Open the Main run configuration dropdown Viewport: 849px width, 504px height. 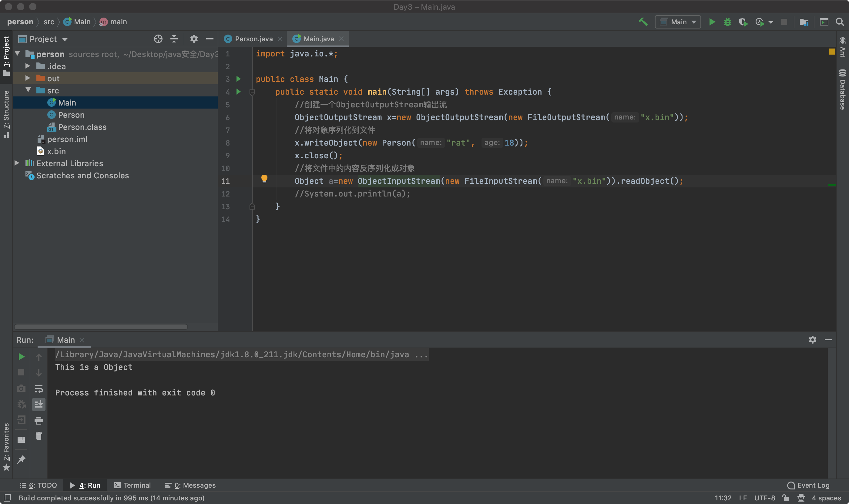click(x=678, y=22)
